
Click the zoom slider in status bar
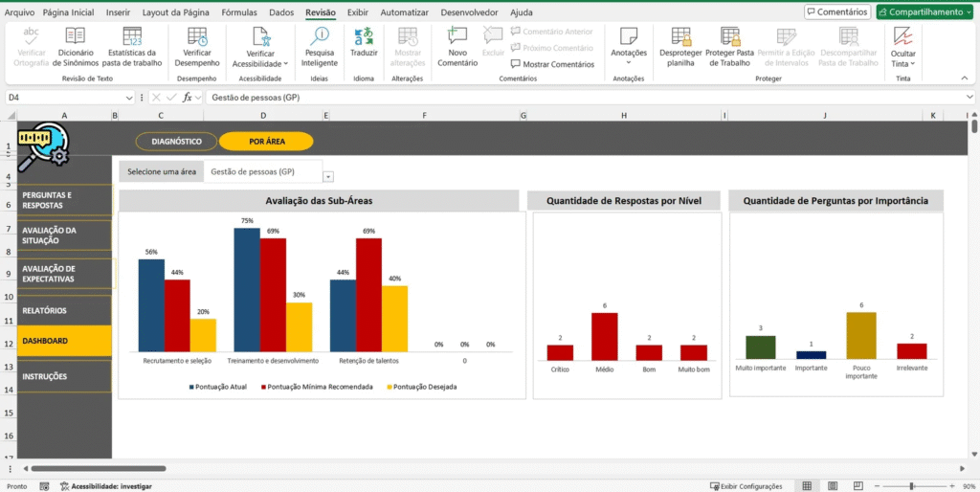click(909, 486)
